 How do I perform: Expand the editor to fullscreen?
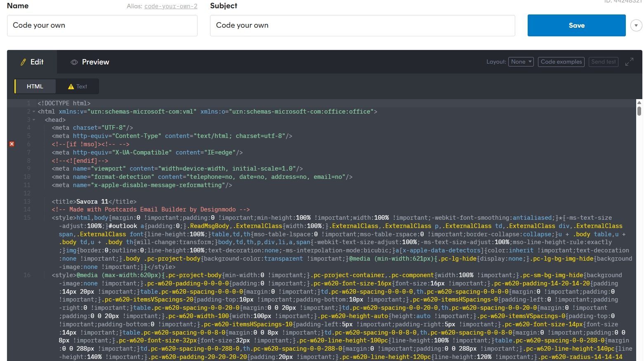[x=629, y=62]
